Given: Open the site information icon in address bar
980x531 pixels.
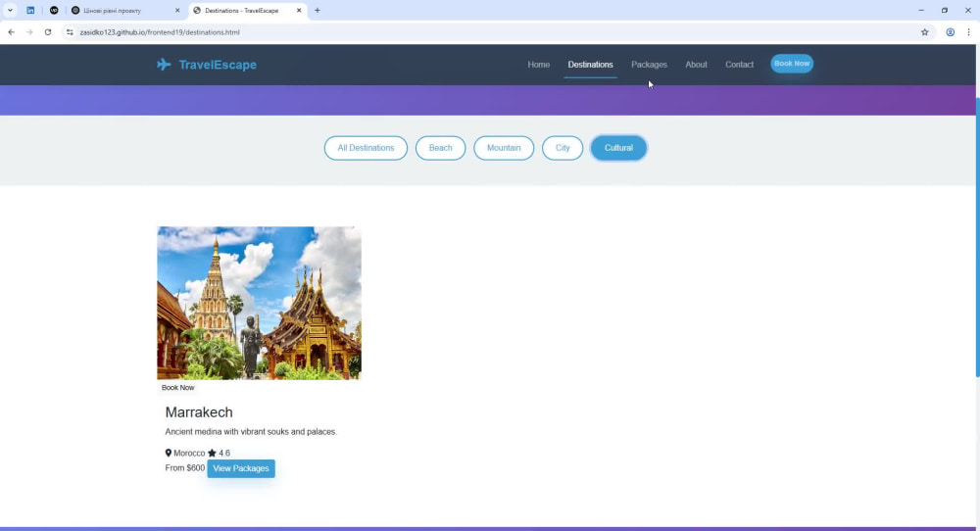Looking at the screenshot, I should 70,32.
